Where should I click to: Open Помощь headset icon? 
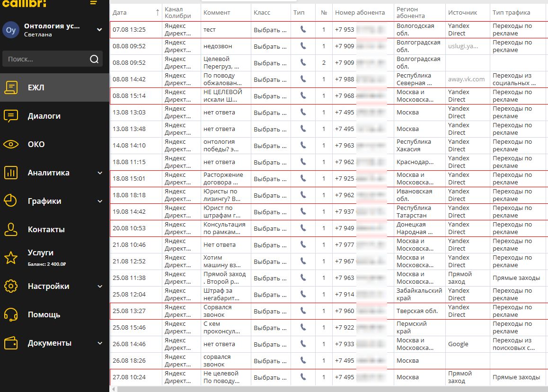pos(11,314)
